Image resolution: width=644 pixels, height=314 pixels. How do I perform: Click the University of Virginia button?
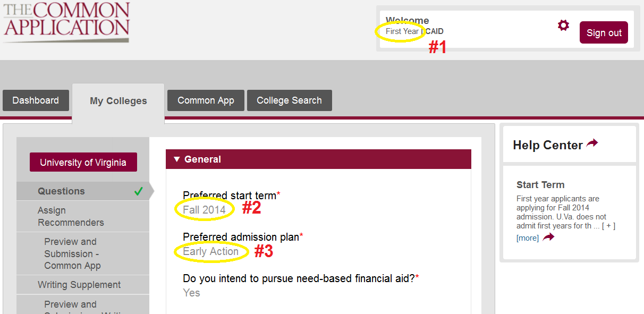click(x=83, y=163)
